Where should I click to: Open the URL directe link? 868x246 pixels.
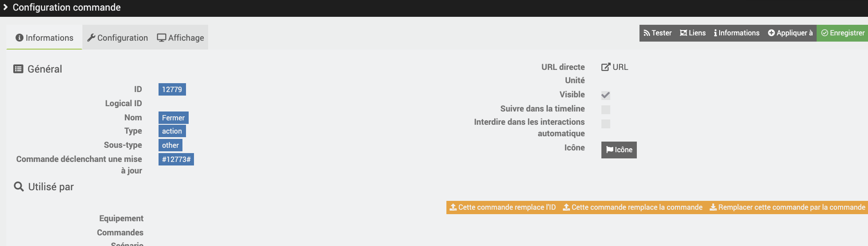tap(615, 67)
